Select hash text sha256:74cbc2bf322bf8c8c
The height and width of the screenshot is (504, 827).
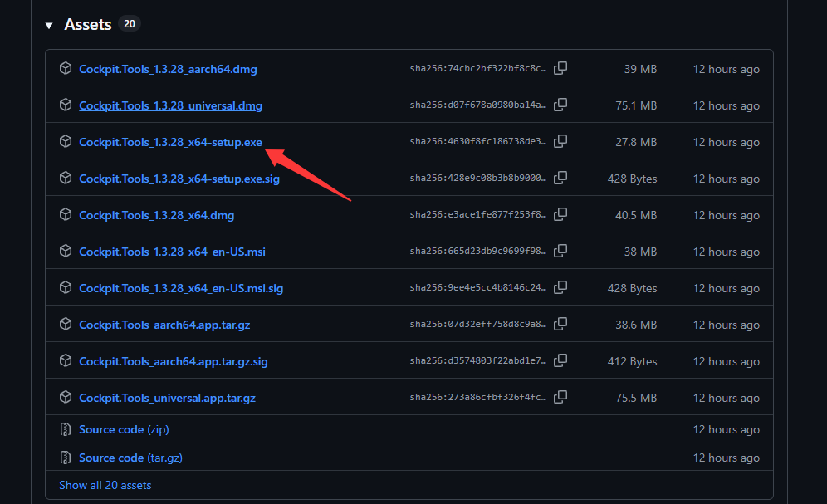point(478,69)
